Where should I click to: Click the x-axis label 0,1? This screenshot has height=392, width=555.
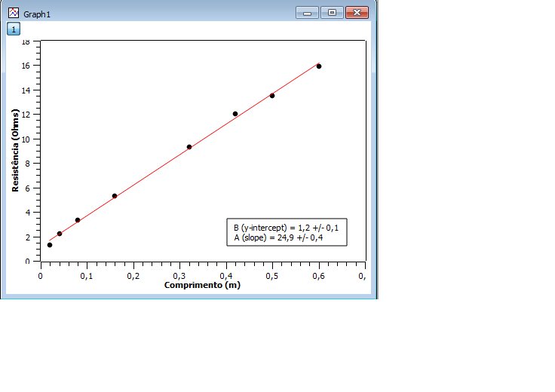(x=87, y=276)
